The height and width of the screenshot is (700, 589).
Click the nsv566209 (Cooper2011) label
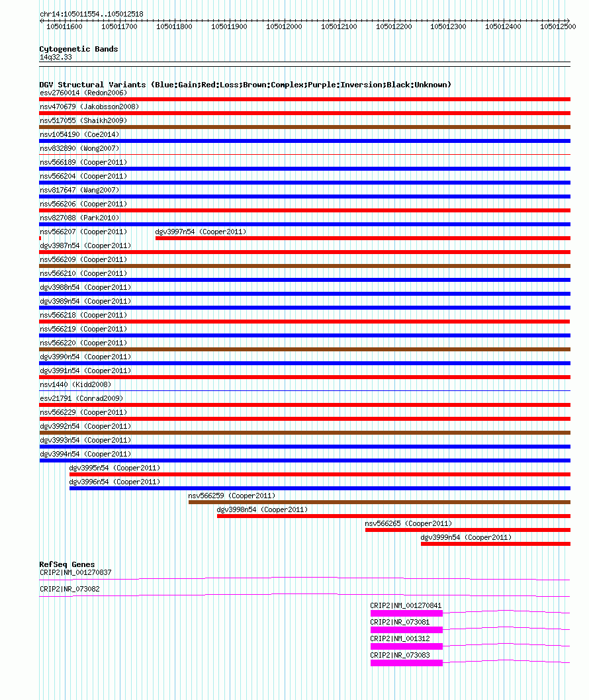click(x=83, y=259)
